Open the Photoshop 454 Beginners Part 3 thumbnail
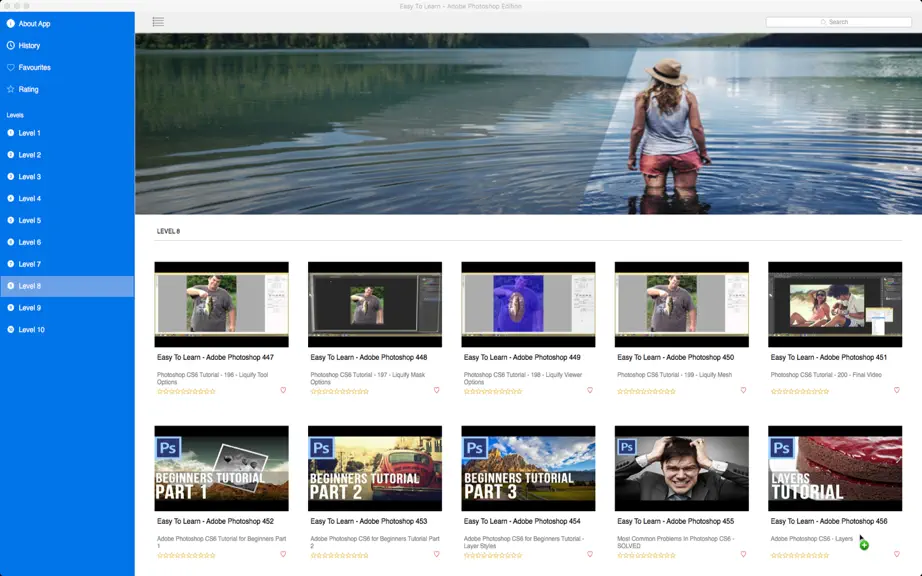 (x=528, y=468)
